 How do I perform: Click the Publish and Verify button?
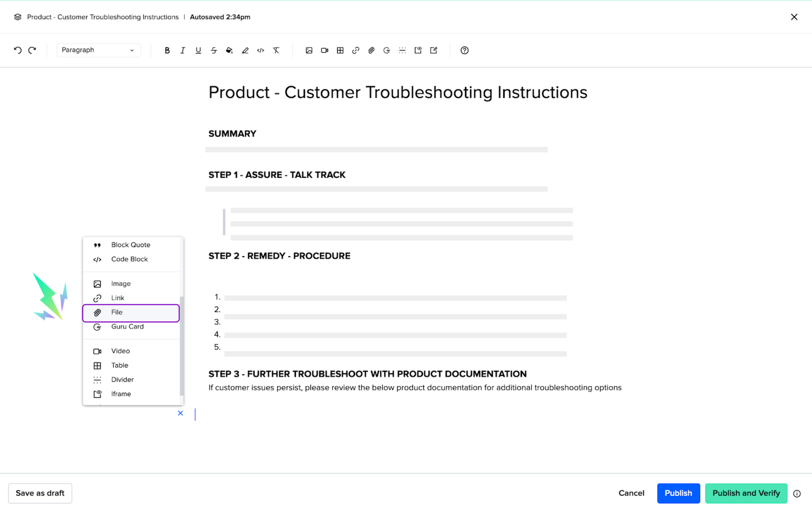coord(746,493)
